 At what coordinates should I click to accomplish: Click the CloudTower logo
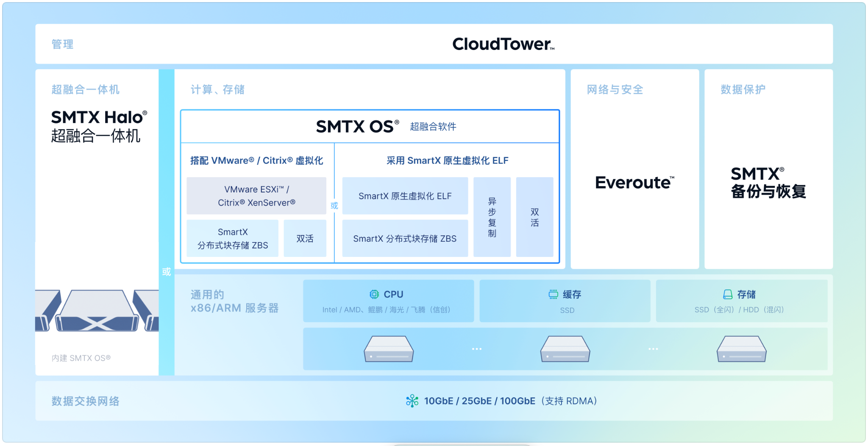[x=503, y=44]
